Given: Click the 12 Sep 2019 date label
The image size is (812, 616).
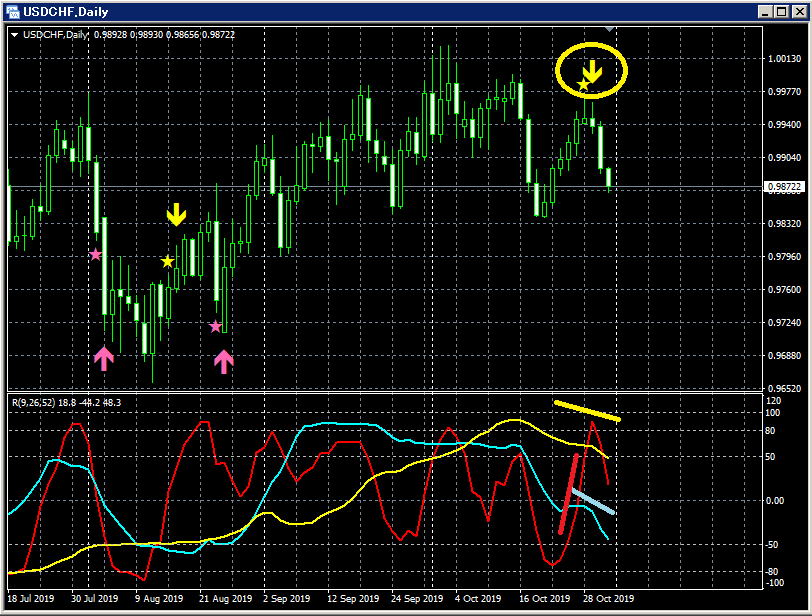Looking at the screenshot, I should 353,598.
